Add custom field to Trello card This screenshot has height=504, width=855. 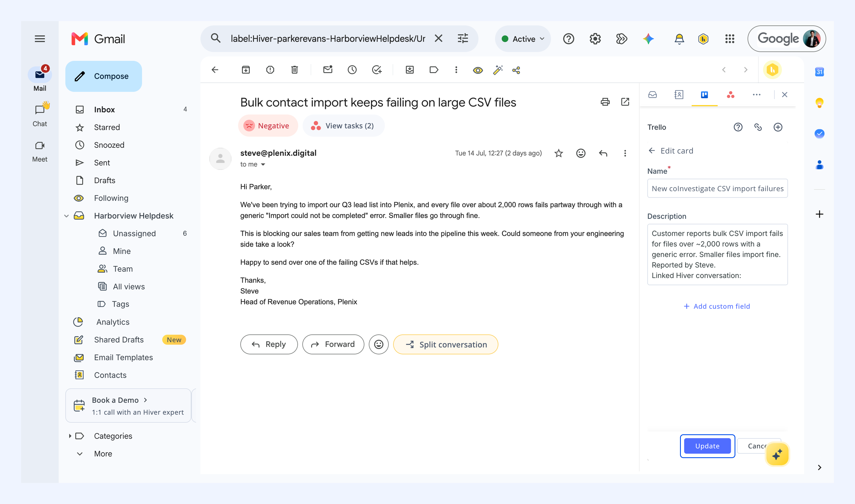(x=717, y=306)
